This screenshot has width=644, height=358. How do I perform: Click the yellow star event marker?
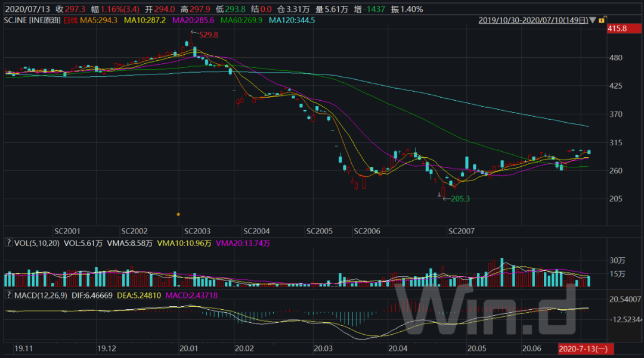[x=178, y=214]
